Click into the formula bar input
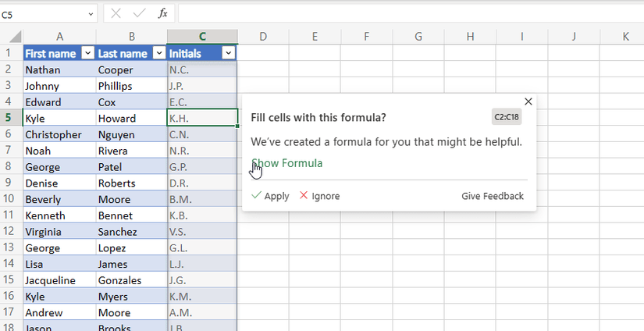Viewport: 644px width, 331px height. [411, 13]
